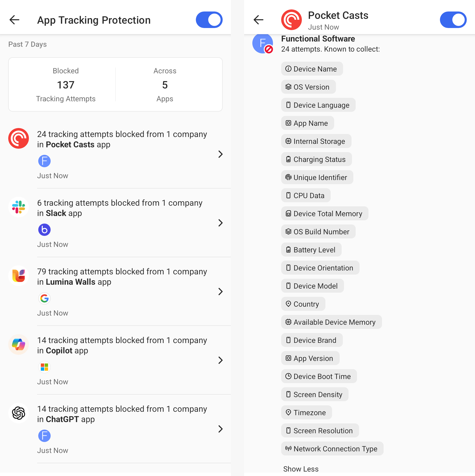Select the ChatGPT app icon

pos(18,413)
